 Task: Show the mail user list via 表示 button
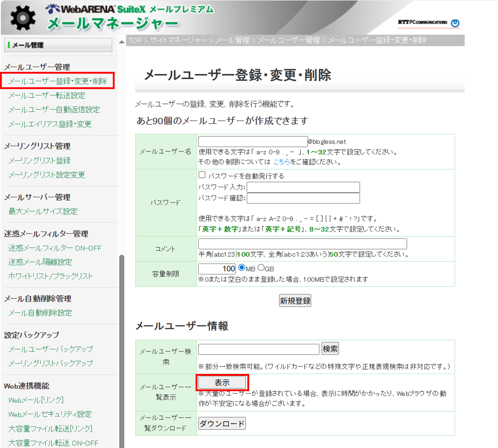click(x=222, y=382)
